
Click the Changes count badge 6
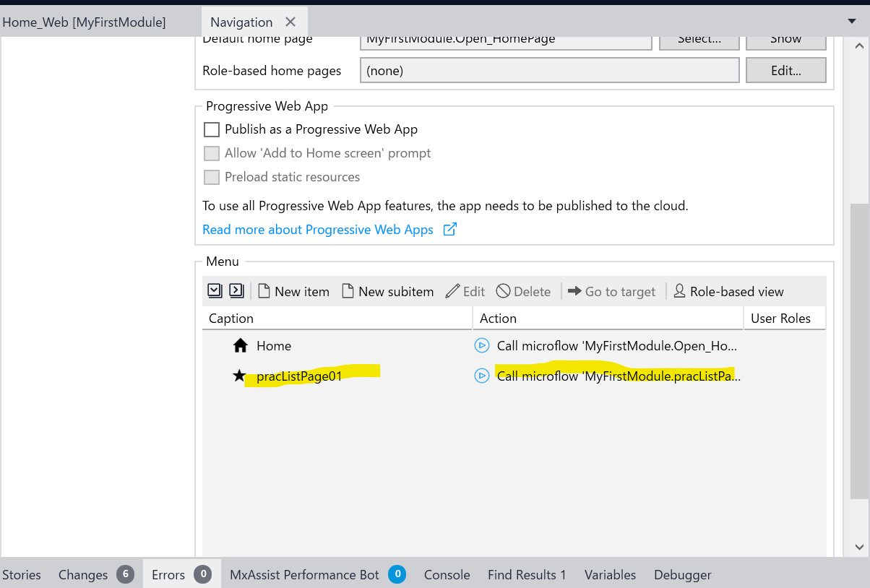point(125,575)
